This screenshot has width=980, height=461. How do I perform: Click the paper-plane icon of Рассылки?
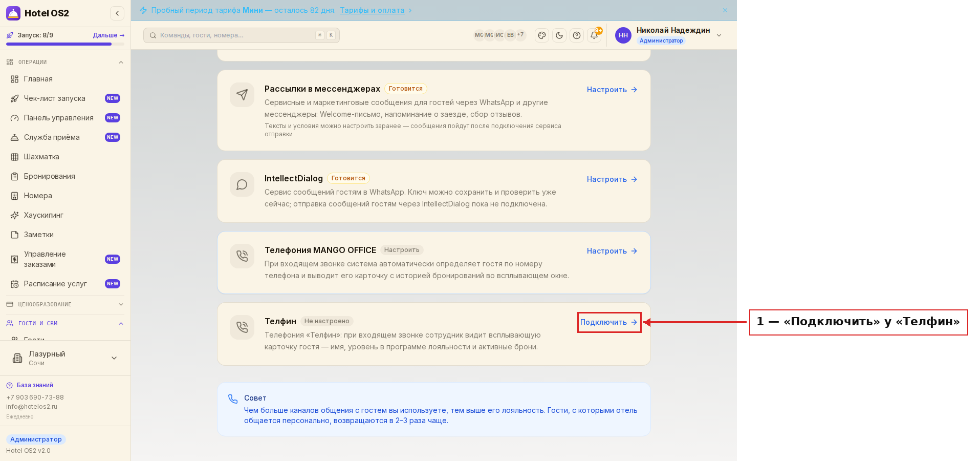click(x=242, y=95)
